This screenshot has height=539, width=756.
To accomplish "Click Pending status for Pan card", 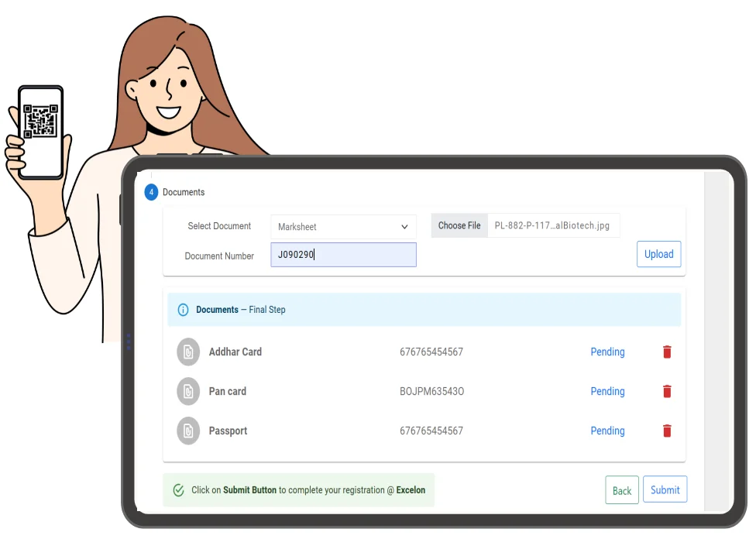I will (x=607, y=392).
